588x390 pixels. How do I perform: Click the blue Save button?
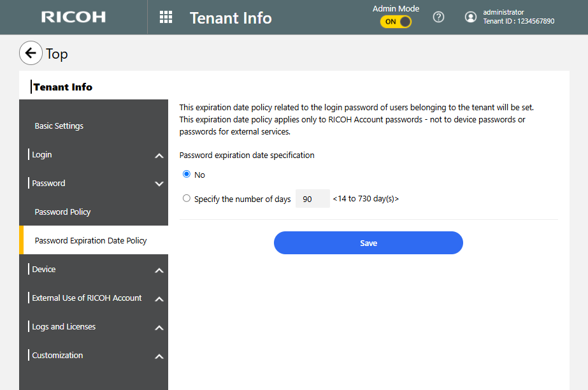pyautogui.click(x=368, y=243)
